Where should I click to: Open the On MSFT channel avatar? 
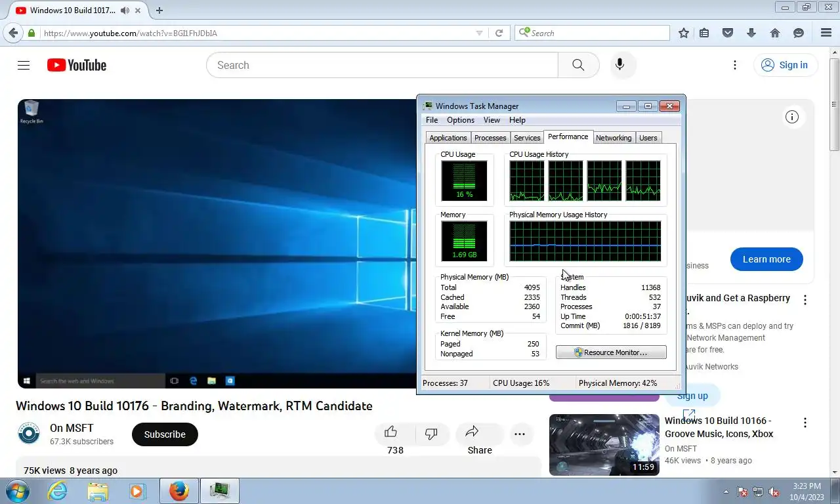pyautogui.click(x=28, y=434)
